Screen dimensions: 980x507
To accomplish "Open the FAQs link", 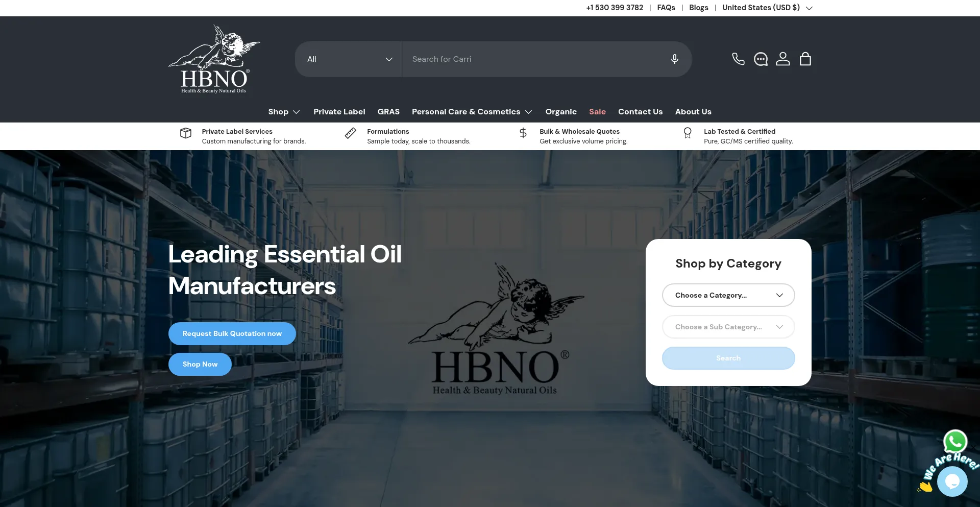I will point(666,8).
